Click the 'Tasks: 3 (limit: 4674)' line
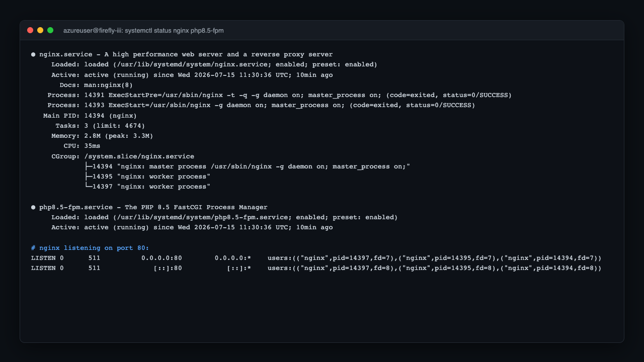The width and height of the screenshot is (644, 362). pyautogui.click(x=100, y=126)
